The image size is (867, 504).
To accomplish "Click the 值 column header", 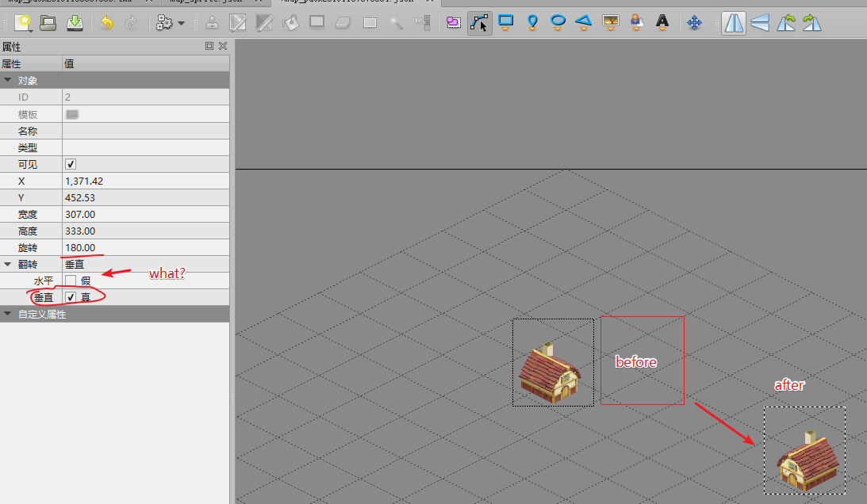I will click(146, 63).
